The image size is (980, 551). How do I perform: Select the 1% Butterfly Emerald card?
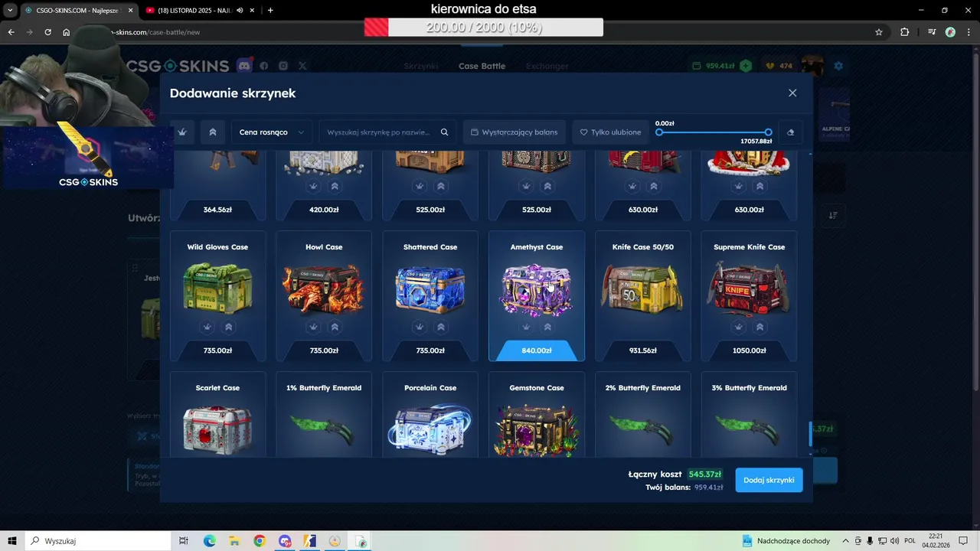[324, 414]
